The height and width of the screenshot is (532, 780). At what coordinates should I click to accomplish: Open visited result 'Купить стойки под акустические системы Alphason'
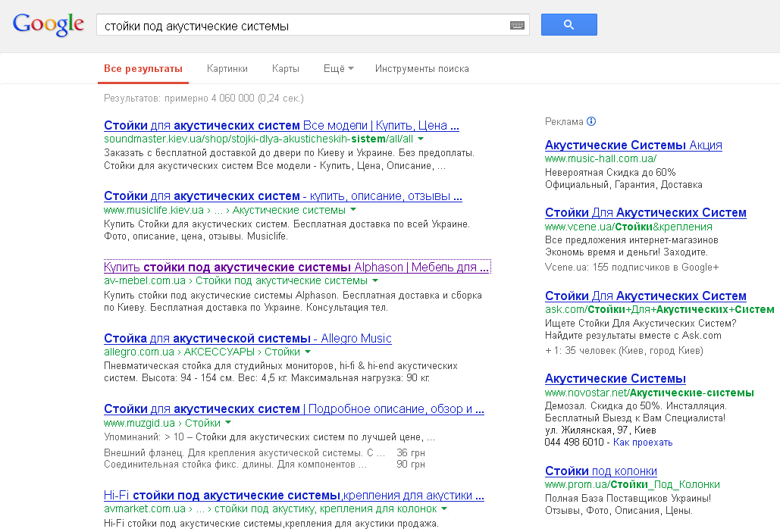(296, 267)
